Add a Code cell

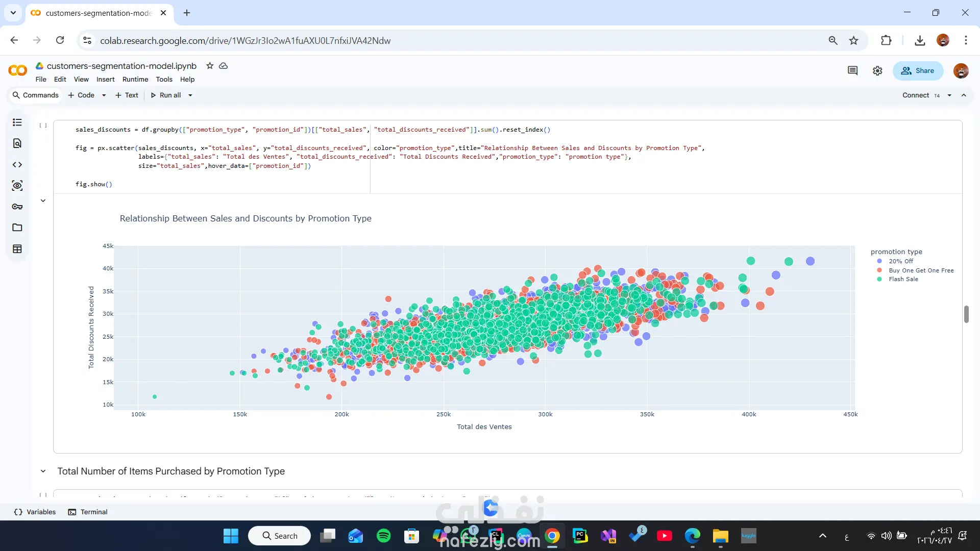[x=82, y=95]
